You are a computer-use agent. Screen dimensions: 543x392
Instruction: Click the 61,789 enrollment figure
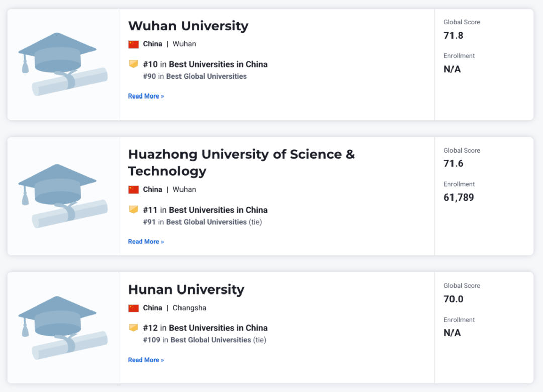(x=459, y=198)
